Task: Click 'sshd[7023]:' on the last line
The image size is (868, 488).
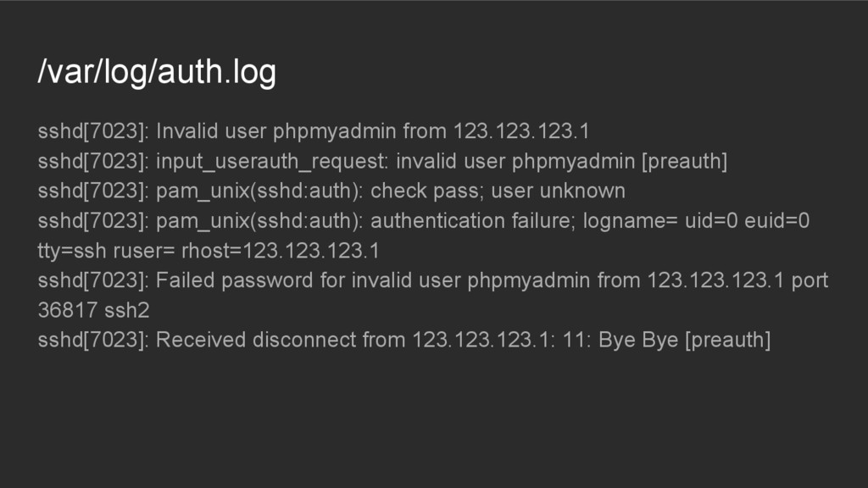Action: [x=93, y=340]
